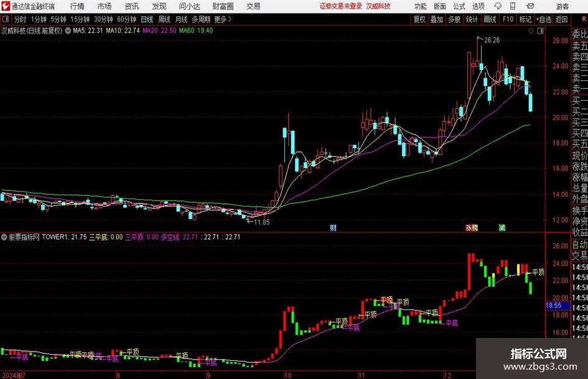Screen dimensions: 588x379
Task: Switch to 5分钟 period tab
Action: click(x=58, y=19)
